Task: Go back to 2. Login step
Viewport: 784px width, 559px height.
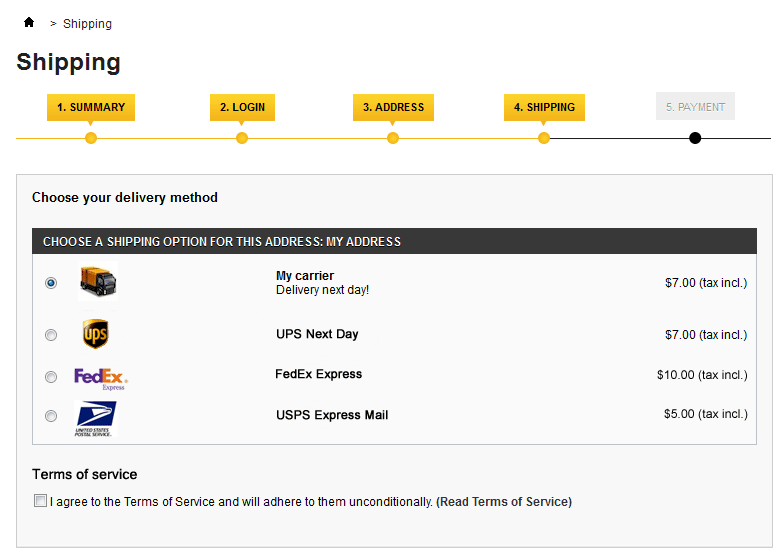Action: [x=242, y=107]
